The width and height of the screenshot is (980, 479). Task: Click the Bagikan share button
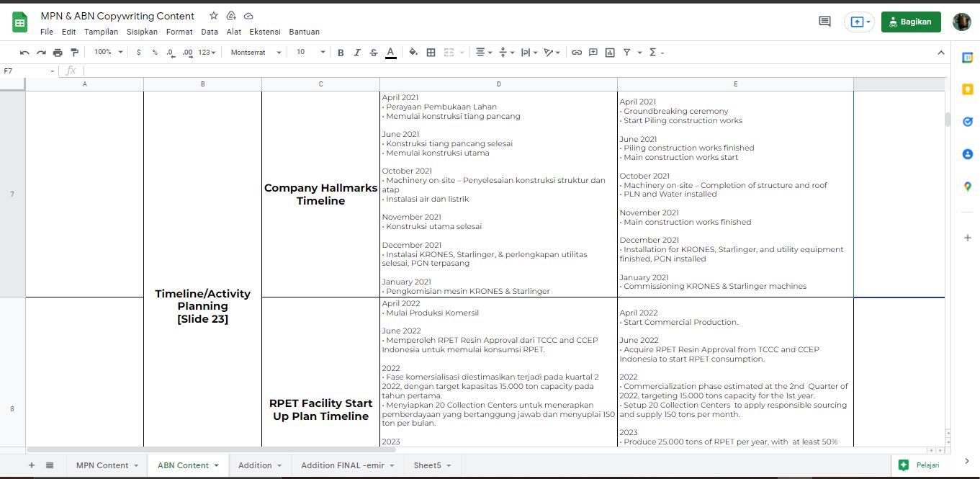[x=910, y=22]
